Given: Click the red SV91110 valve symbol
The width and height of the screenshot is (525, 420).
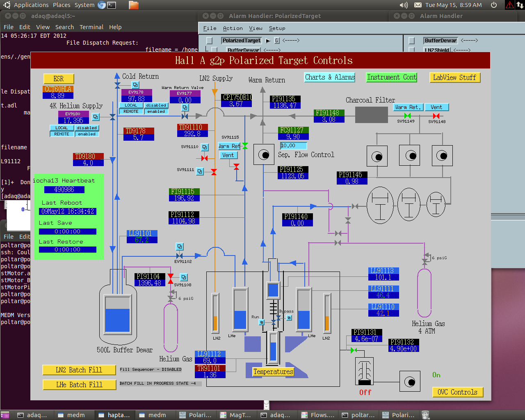Looking at the screenshot, I should [204, 158].
